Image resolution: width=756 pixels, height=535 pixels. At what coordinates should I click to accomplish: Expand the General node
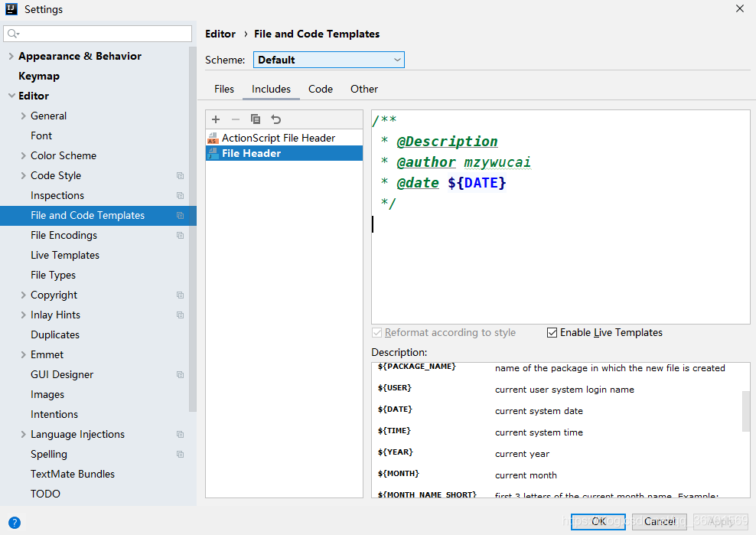click(x=23, y=116)
